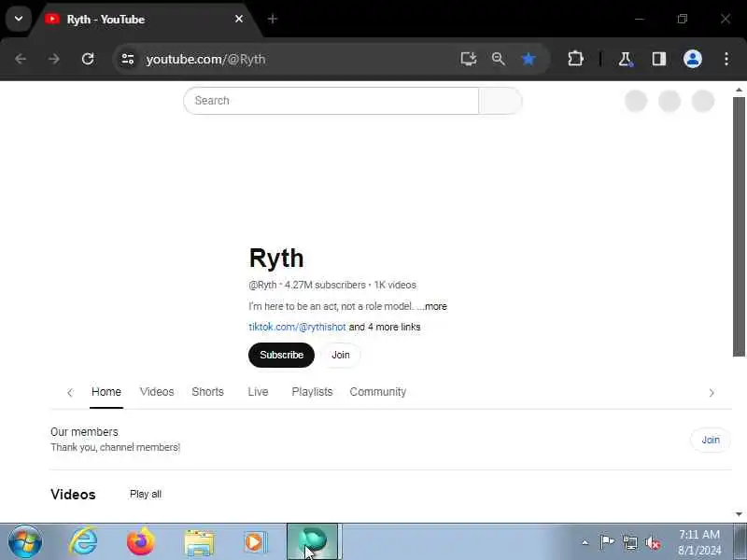Open the muted volume tray icon
This screenshot has width=747, height=560.
pos(653,542)
